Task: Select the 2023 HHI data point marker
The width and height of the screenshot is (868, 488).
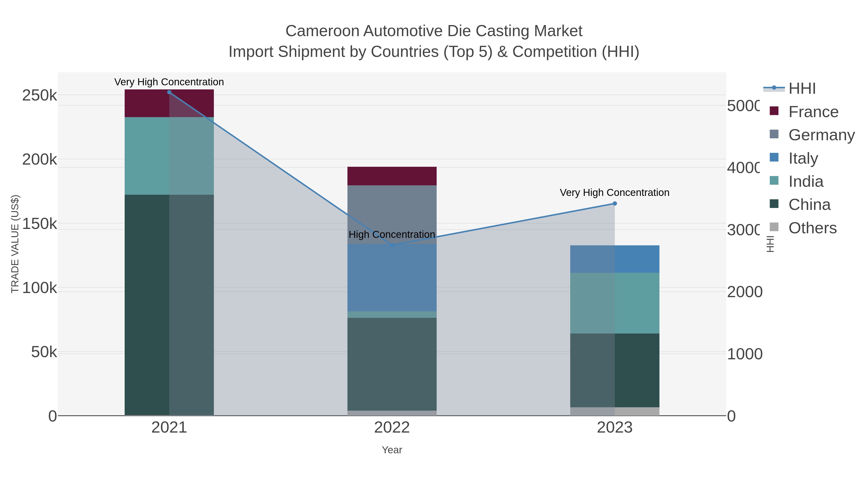Action: click(615, 203)
